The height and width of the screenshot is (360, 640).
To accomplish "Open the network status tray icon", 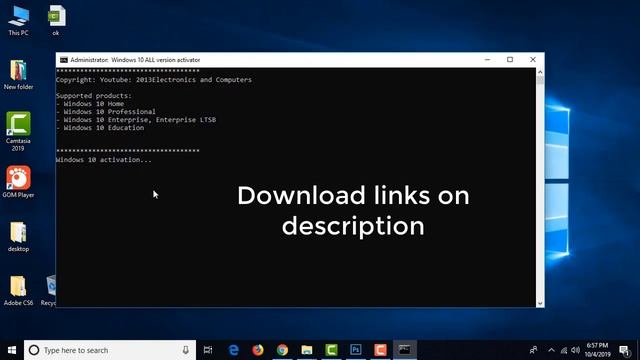I will point(564,350).
